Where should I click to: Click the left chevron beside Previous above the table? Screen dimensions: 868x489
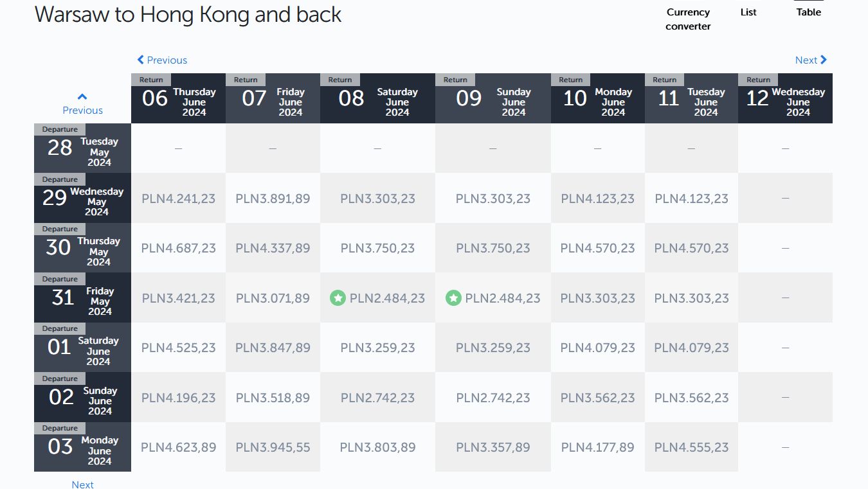pyautogui.click(x=141, y=60)
